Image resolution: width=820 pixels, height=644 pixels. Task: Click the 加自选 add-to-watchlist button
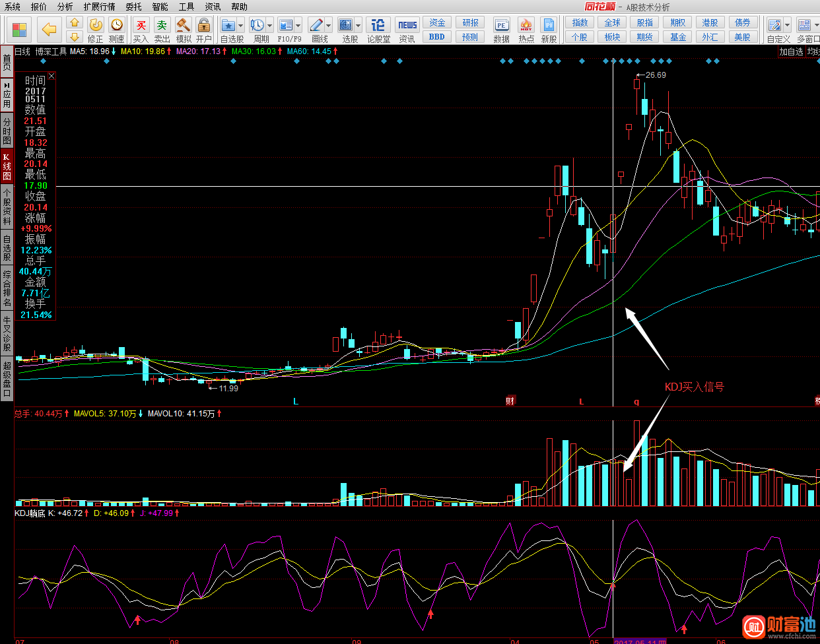(792, 51)
